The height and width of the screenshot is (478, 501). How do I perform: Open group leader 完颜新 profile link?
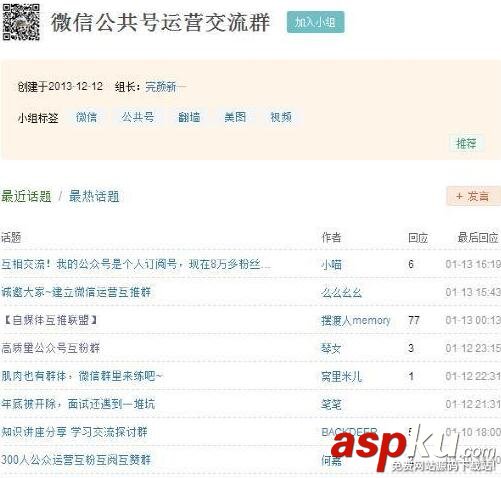pos(166,87)
